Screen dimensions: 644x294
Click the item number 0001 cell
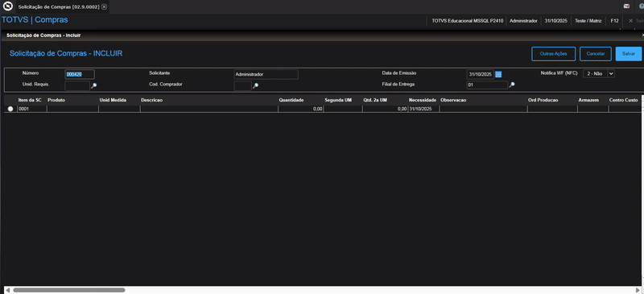pos(32,109)
